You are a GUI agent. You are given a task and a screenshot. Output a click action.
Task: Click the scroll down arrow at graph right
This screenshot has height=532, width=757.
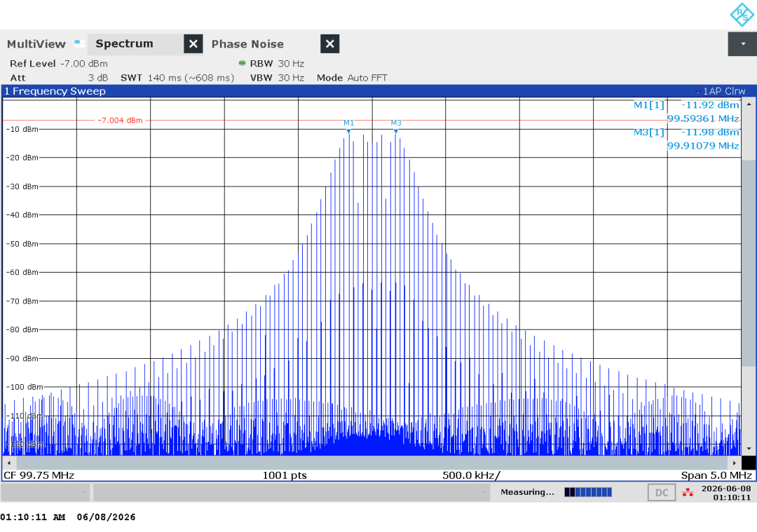coord(749,449)
